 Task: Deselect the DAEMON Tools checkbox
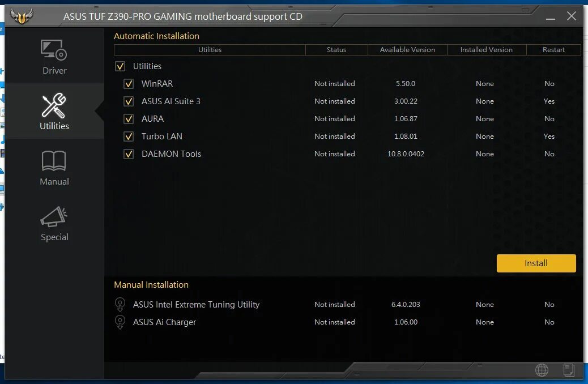pyautogui.click(x=129, y=154)
